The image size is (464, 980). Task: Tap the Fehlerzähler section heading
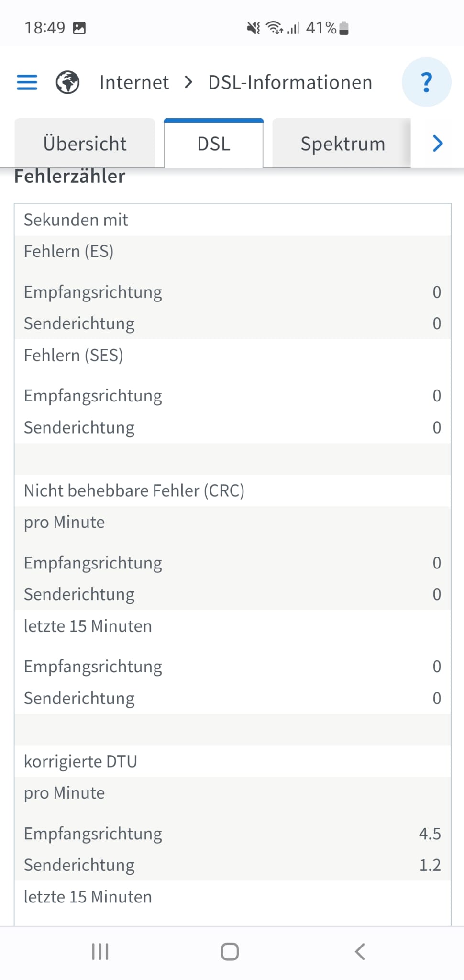[70, 177]
